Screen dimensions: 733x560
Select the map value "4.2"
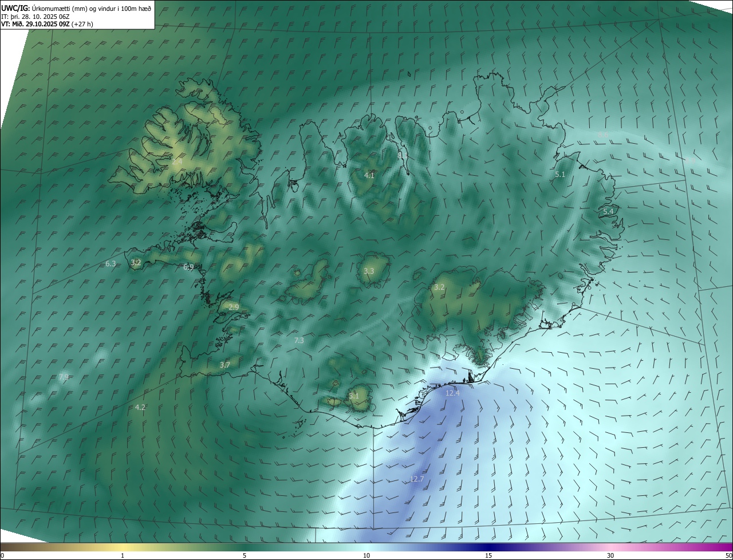140,408
